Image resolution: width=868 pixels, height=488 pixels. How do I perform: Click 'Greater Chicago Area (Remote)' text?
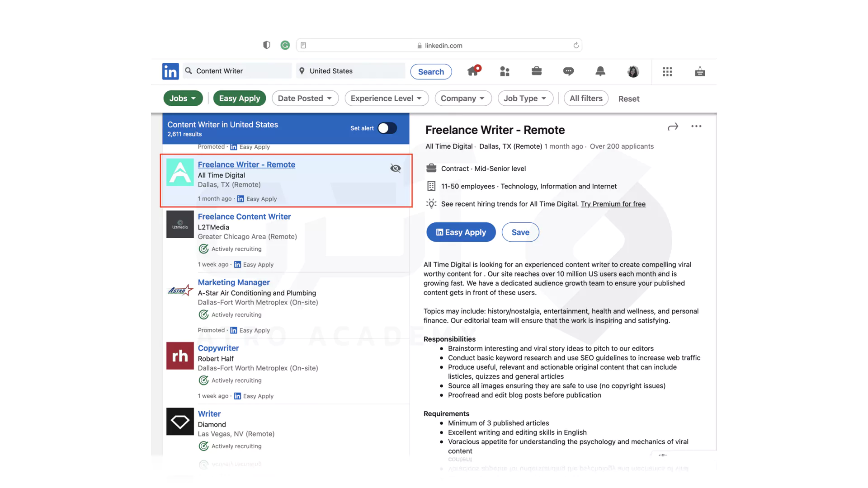coord(247,237)
